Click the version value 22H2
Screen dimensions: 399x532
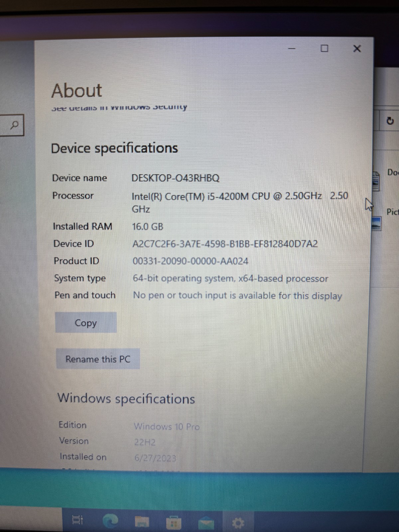145,442
